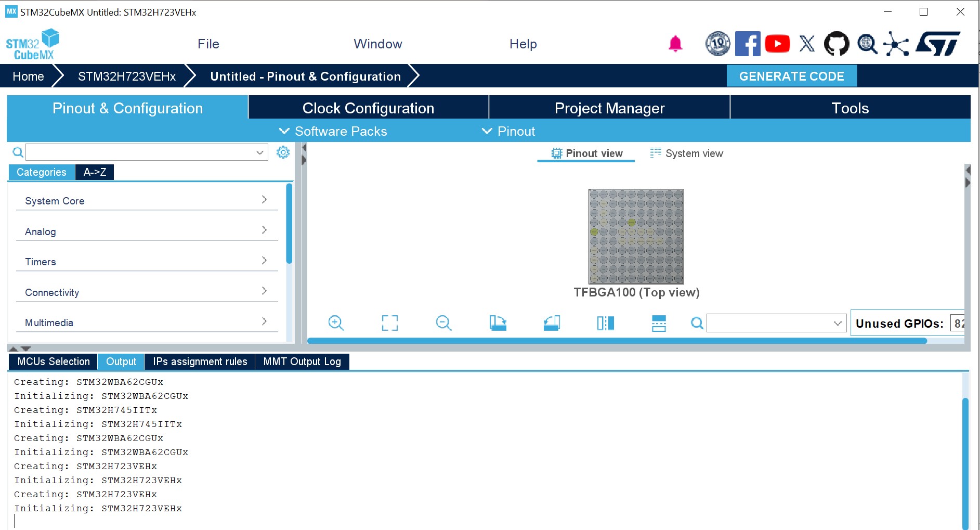Image resolution: width=980 pixels, height=530 pixels.
Task: Click the STM32CubeMX logo
Action: (x=32, y=44)
